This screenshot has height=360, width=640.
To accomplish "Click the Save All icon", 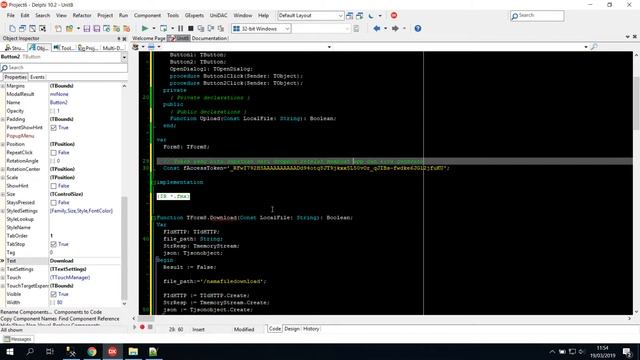I will pos(97,29).
